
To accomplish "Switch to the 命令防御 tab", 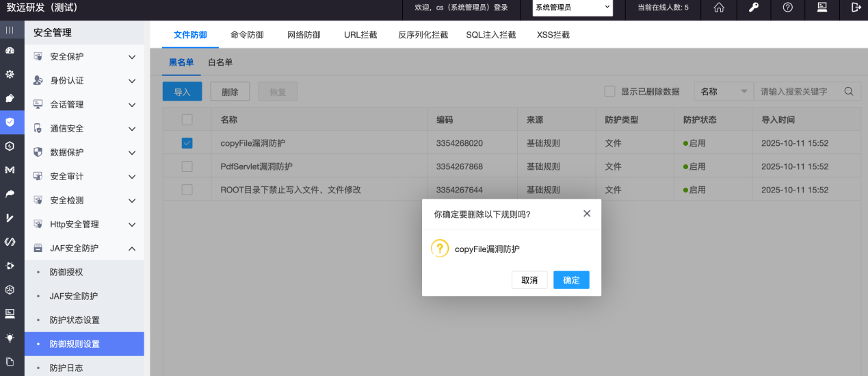I will click(x=247, y=35).
